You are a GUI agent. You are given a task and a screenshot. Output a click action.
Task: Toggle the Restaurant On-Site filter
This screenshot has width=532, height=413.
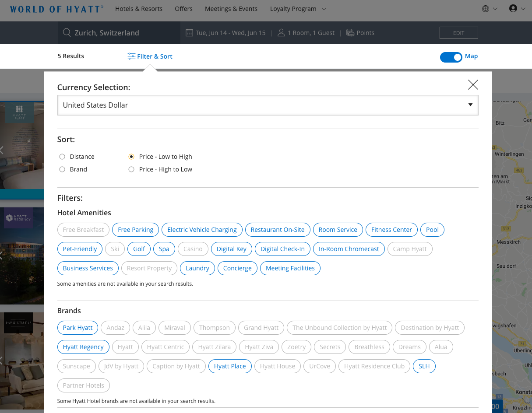(278, 230)
